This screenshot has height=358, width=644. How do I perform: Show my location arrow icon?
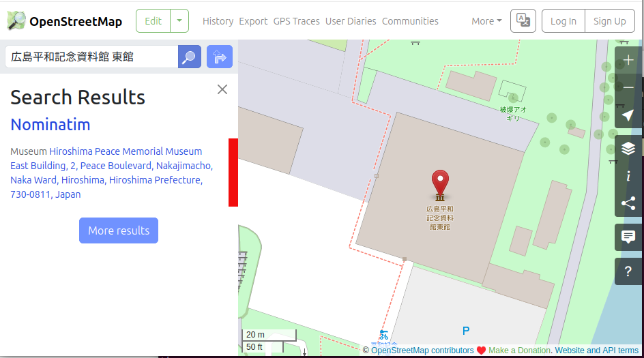[x=628, y=115]
